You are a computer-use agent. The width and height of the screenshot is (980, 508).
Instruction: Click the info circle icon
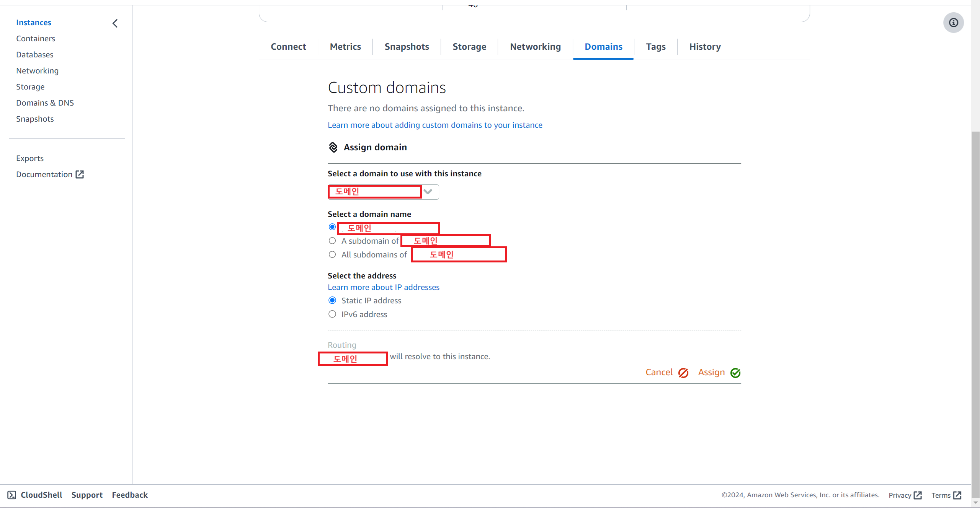(x=953, y=23)
